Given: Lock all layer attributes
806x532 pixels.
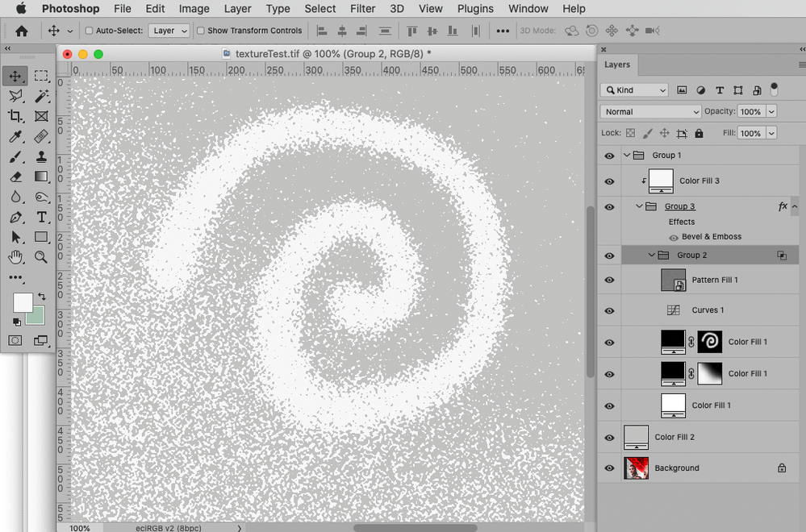Looking at the screenshot, I should [699, 134].
